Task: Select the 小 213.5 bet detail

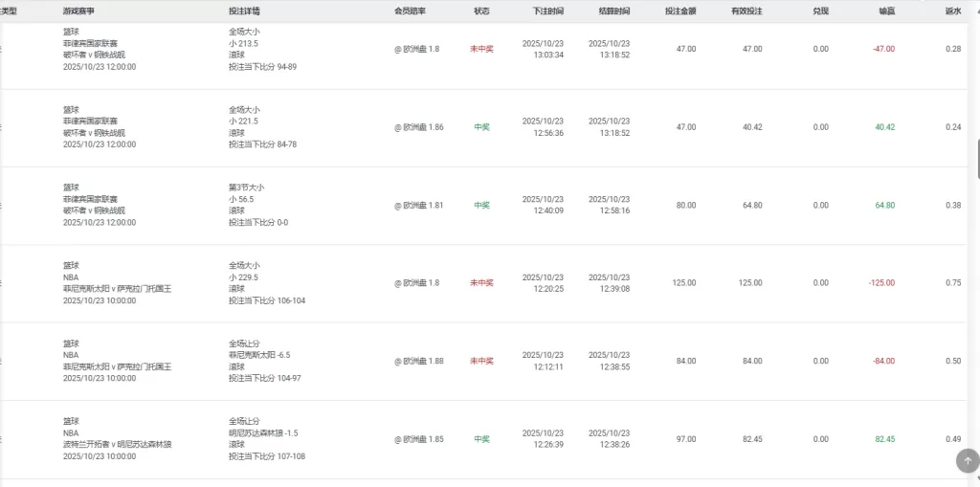Action: click(x=245, y=43)
